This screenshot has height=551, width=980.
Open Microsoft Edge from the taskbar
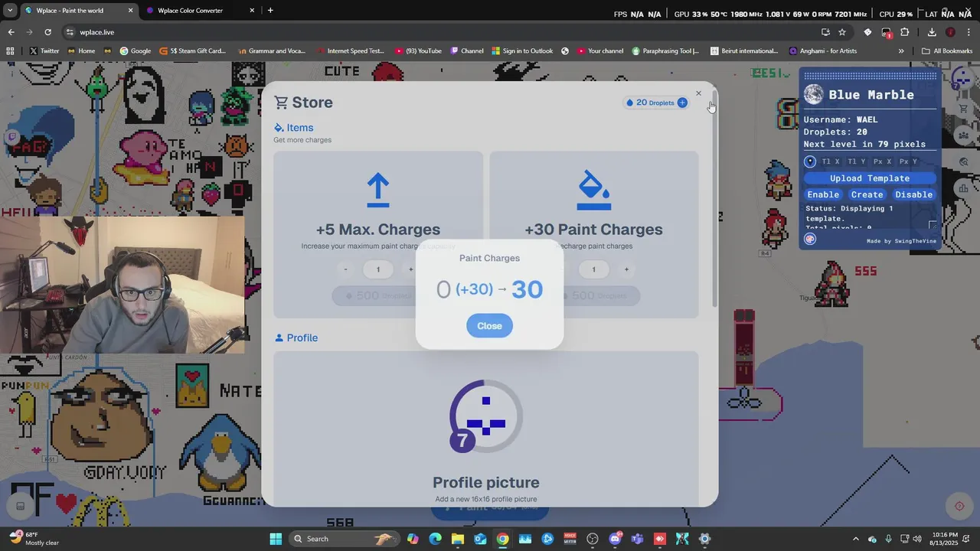435,539
